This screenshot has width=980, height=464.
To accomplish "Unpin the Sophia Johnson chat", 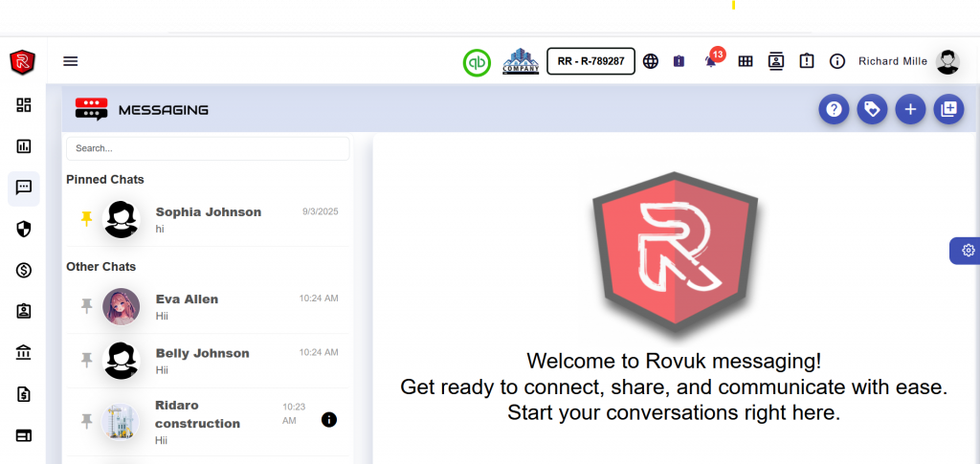I will tap(86, 219).
